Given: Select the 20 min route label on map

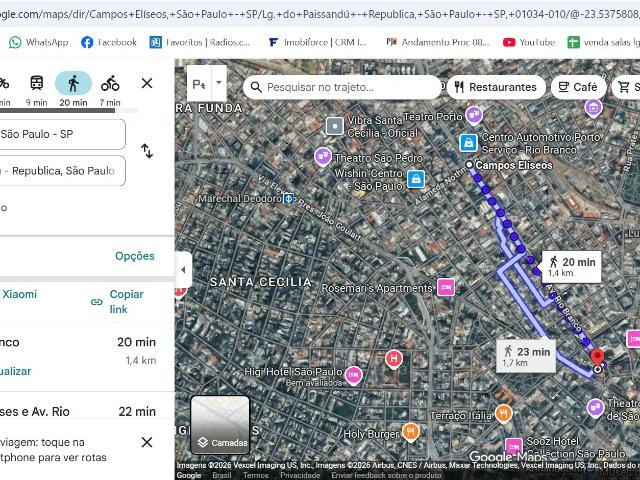Looking at the screenshot, I should [x=572, y=267].
